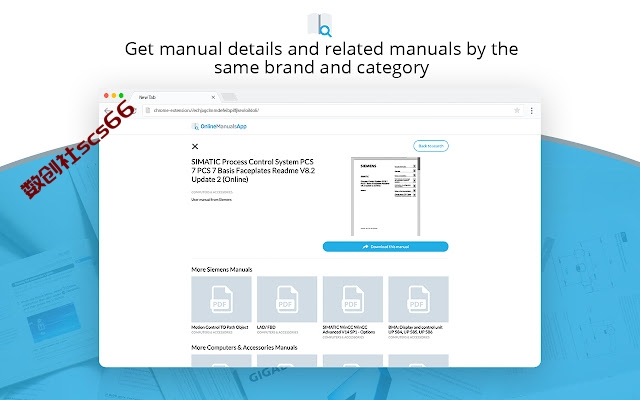The width and height of the screenshot is (640, 400).
Task: Open the SIMATIC WinCC Advanced PDF icon
Action: 353,299
